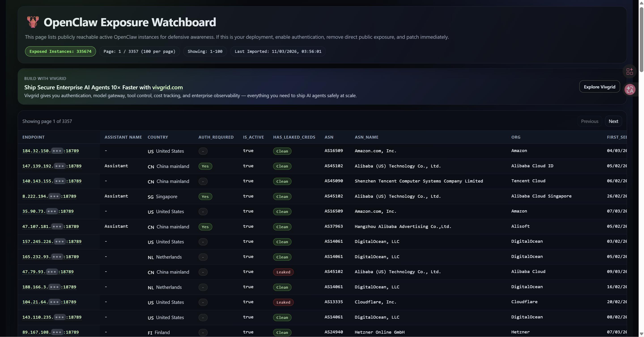This screenshot has height=337, width=644.
Task: Click the translate extension floating icon
Action: [630, 90]
